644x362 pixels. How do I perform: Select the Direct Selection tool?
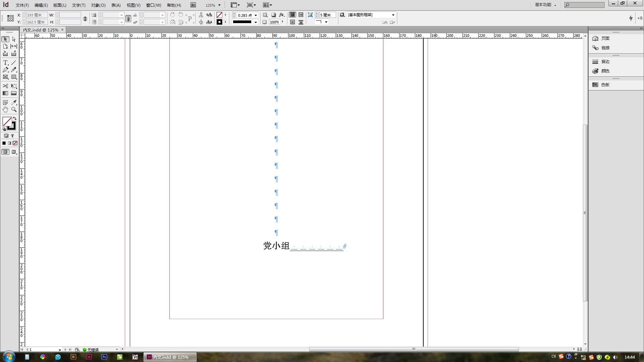click(14, 39)
